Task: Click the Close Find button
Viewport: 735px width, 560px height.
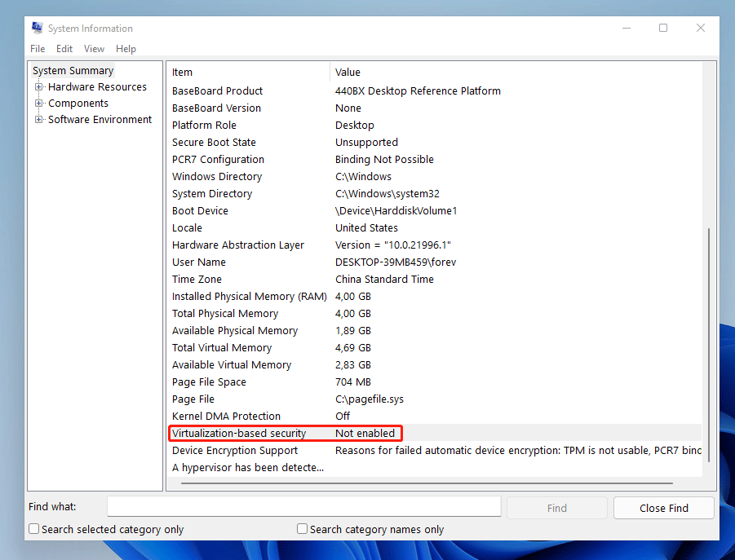Action: click(664, 508)
